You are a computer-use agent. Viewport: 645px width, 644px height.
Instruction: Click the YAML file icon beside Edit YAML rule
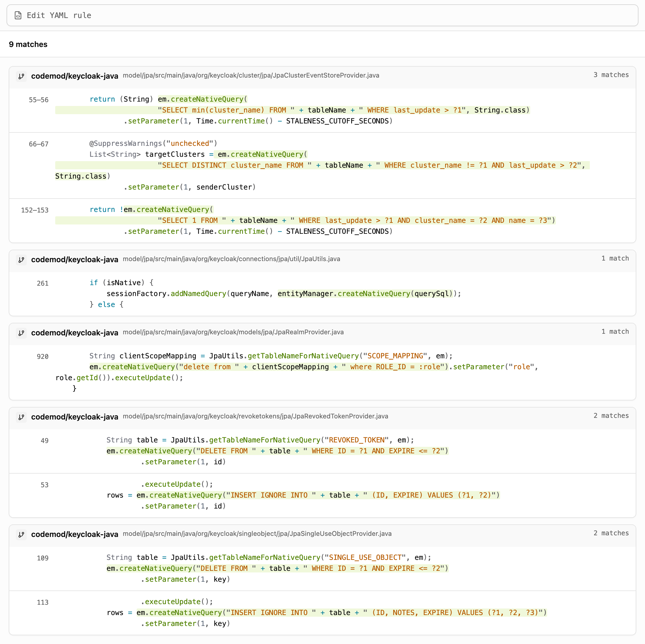pos(18,15)
